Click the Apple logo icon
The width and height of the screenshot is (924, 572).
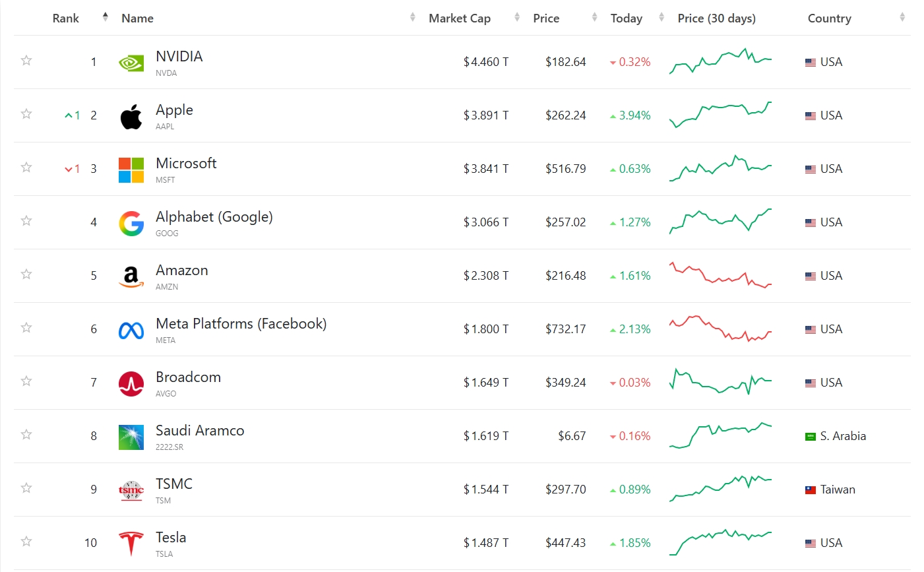(x=131, y=116)
